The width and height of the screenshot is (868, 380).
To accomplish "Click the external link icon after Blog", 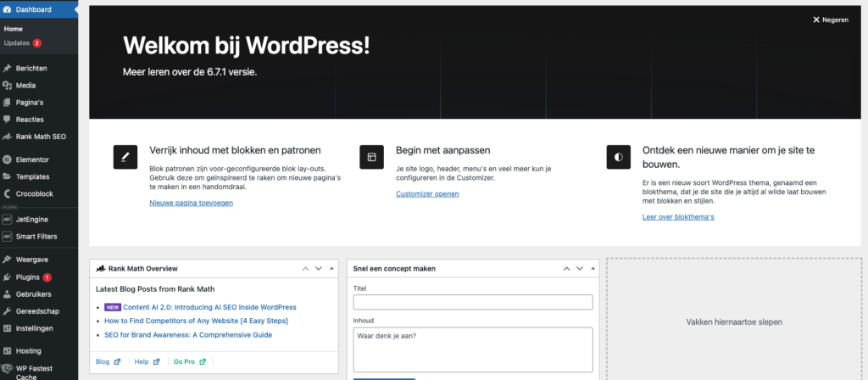I will click(x=117, y=361).
